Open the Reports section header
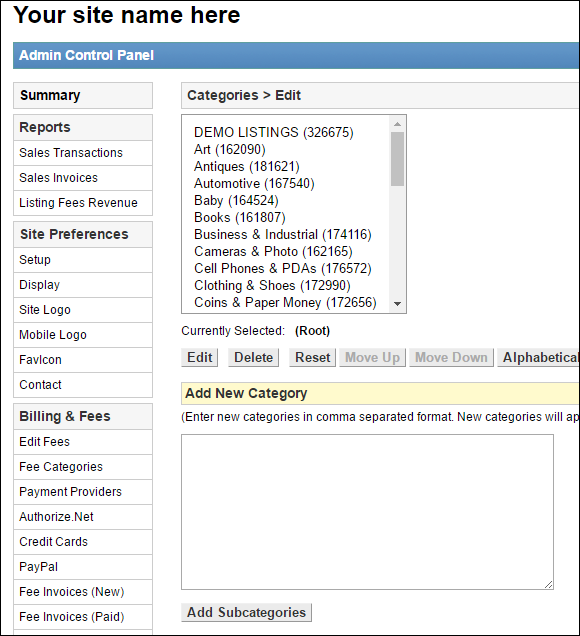The height and width of the screenshot is (636, 580). coord(83,127)
